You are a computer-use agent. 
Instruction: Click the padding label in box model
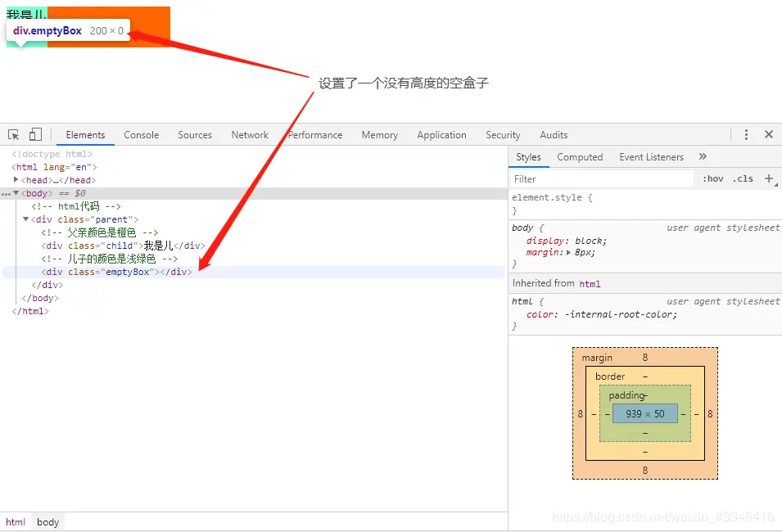pyautogui.click(x=627, y=395)
